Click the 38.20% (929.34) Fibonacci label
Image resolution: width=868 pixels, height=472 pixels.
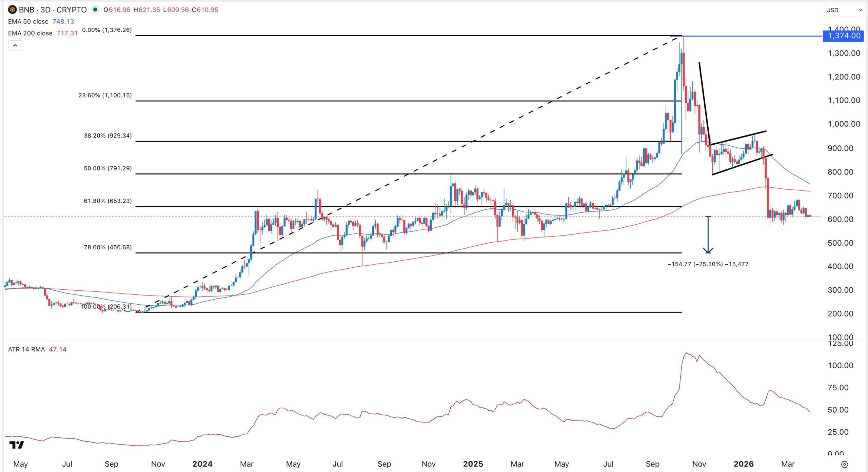pyautogui.click(x=108, y=136)
